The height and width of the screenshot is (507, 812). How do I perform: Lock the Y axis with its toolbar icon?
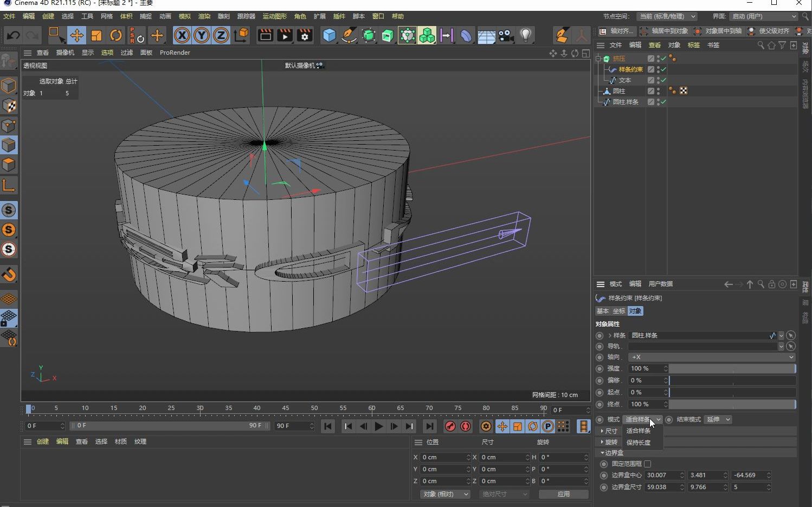(201, 35)
